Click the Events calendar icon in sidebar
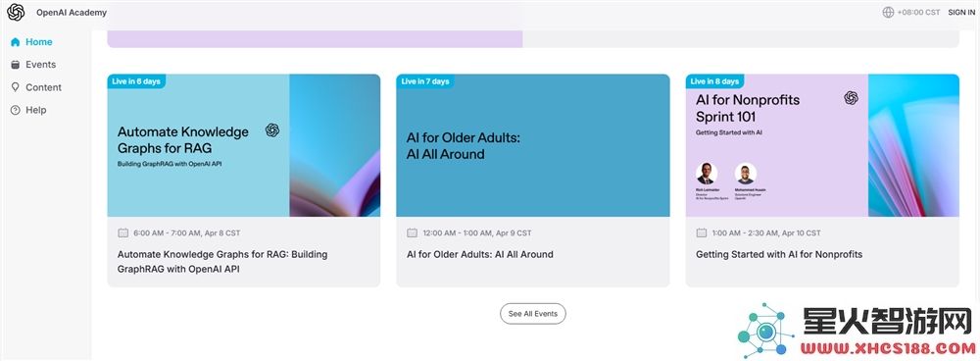Viewport: 980px width, 361px height. click(15, 65)
